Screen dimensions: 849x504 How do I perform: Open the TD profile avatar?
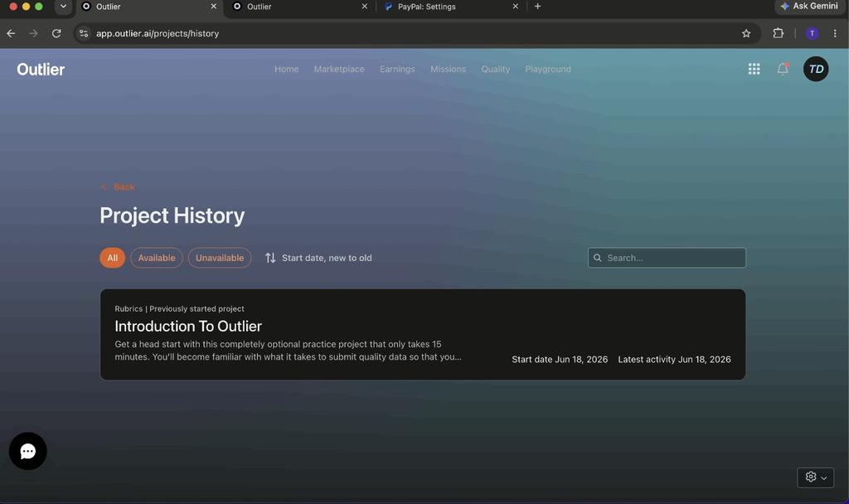pos(816,69)
